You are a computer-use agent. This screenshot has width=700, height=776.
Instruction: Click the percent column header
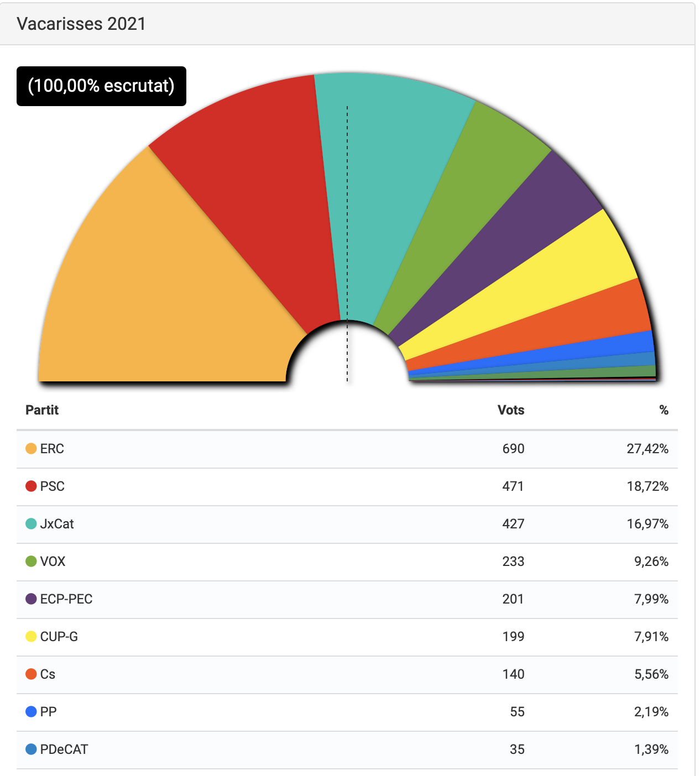(664, 410)
